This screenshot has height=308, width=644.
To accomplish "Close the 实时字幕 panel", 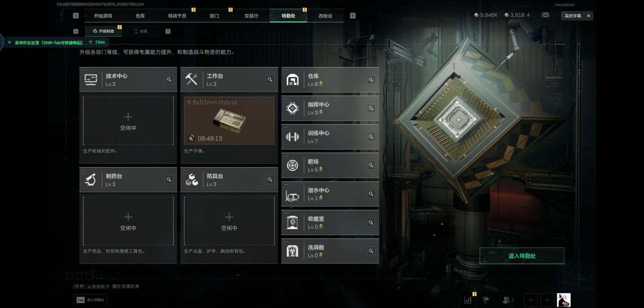I will (588, 16).
